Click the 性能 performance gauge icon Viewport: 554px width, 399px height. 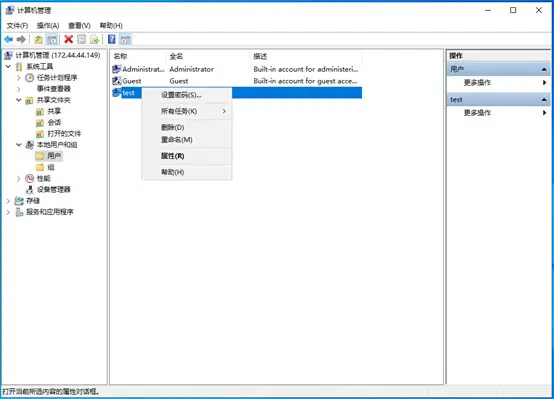point(30,178)
